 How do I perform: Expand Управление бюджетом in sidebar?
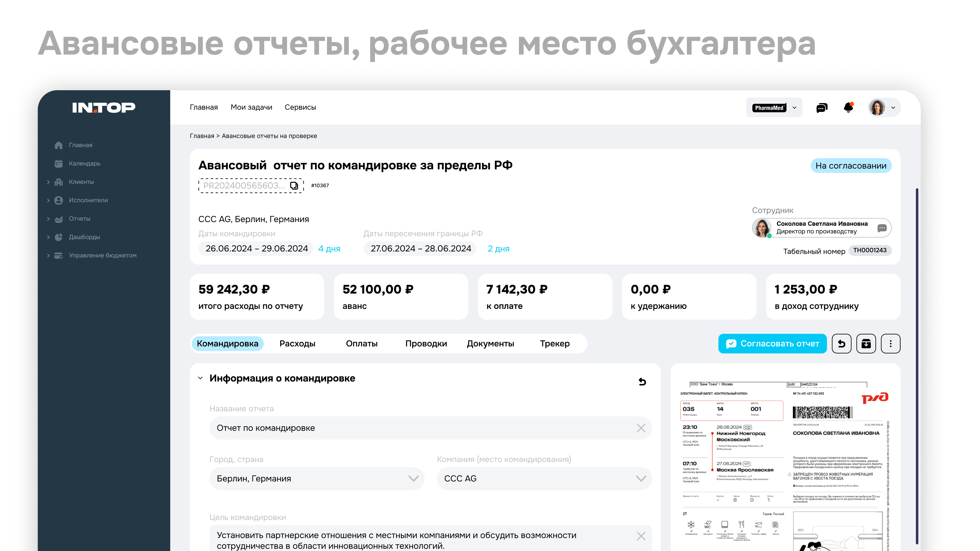48,256
